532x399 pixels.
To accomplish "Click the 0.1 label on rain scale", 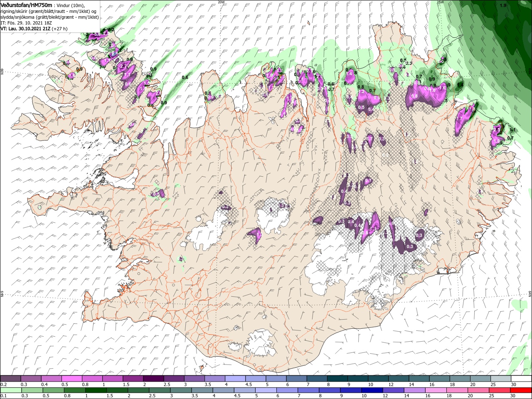I will (x=3, y=396).
